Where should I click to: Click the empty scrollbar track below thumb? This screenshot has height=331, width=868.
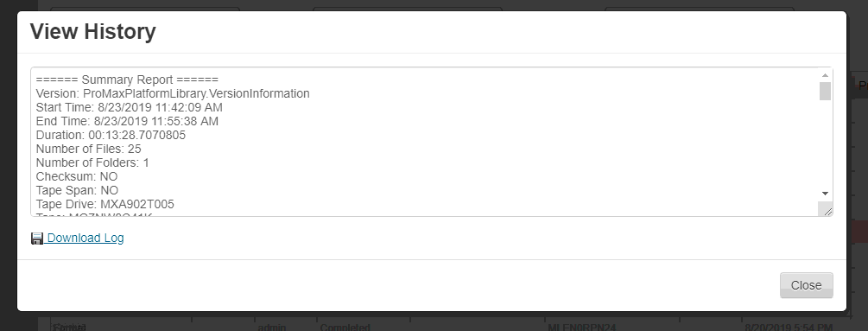pos(825,144)
